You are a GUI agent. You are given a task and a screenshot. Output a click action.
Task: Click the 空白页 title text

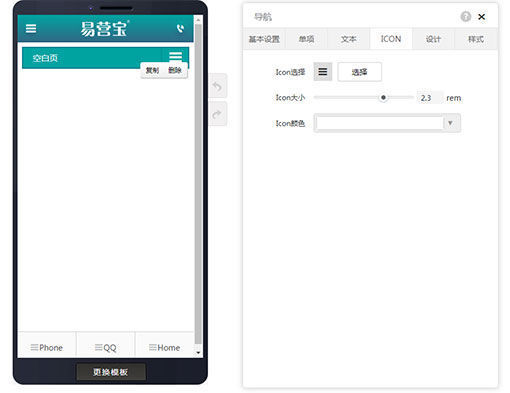45,58
